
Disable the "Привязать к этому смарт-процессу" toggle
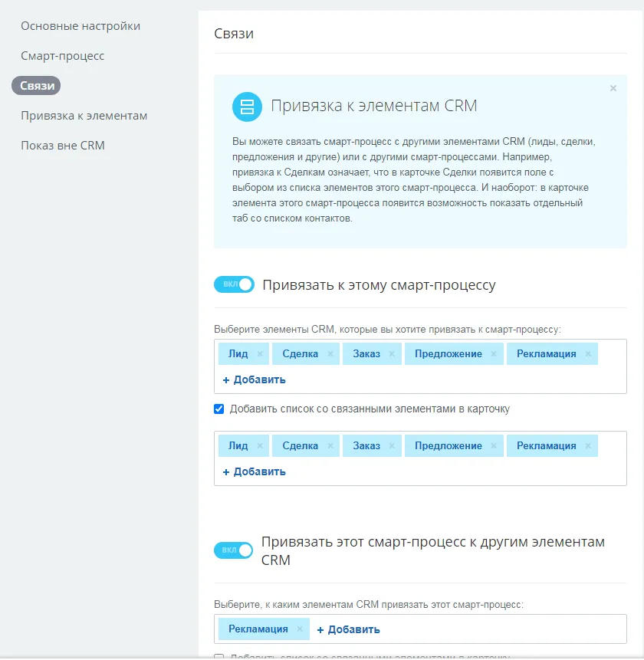[x=233, y=284]
